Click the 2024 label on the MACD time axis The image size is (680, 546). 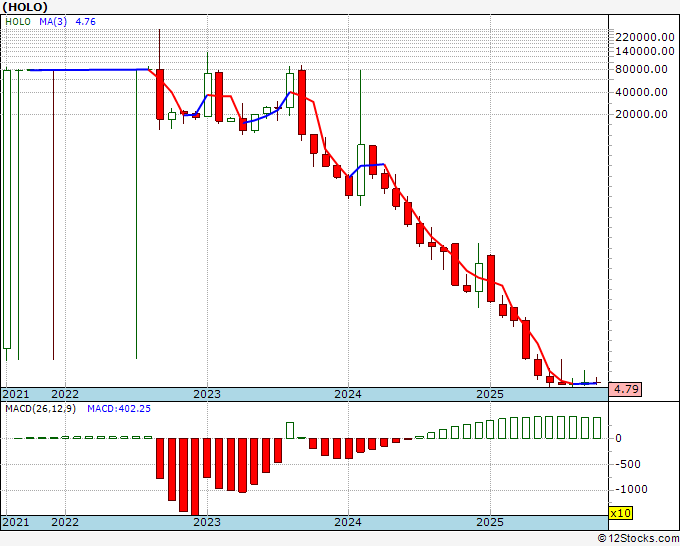click(348, 522)
